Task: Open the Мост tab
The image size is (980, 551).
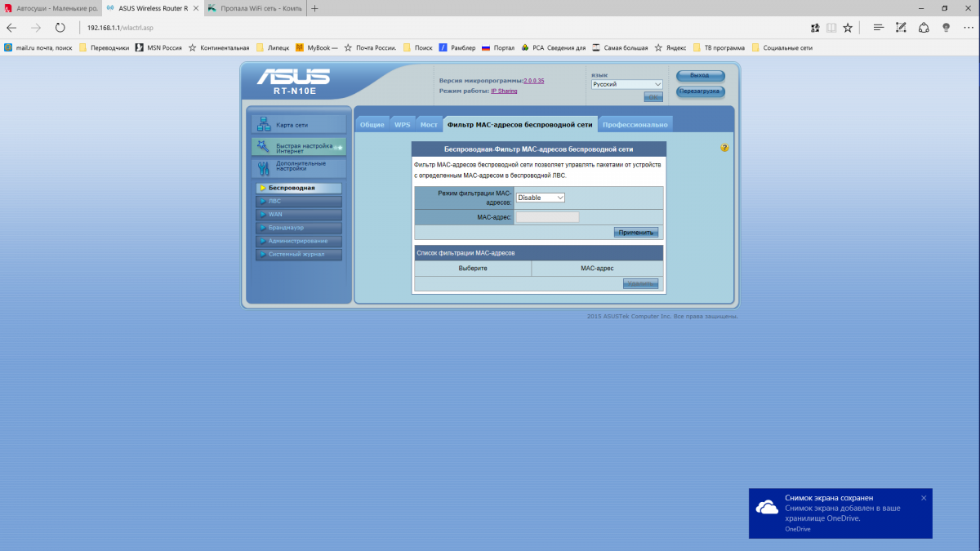Action: pyautogui.click(x=429, y=125)
